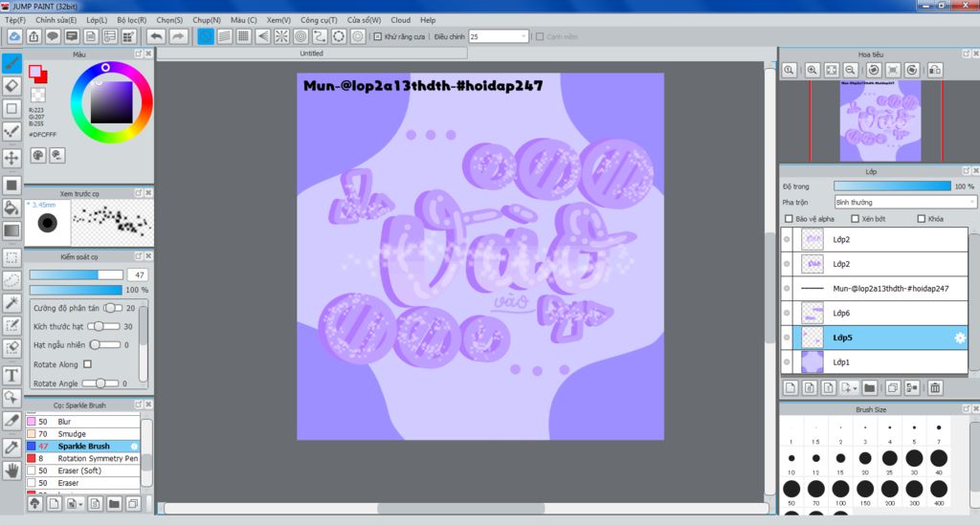Click the Redo arrow in top toolbar

pos(177,36)
